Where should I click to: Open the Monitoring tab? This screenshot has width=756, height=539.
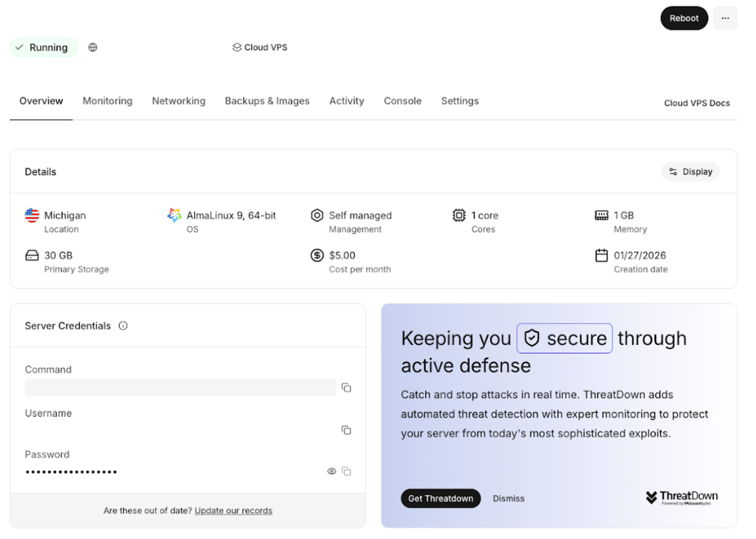tap(108, 100)
